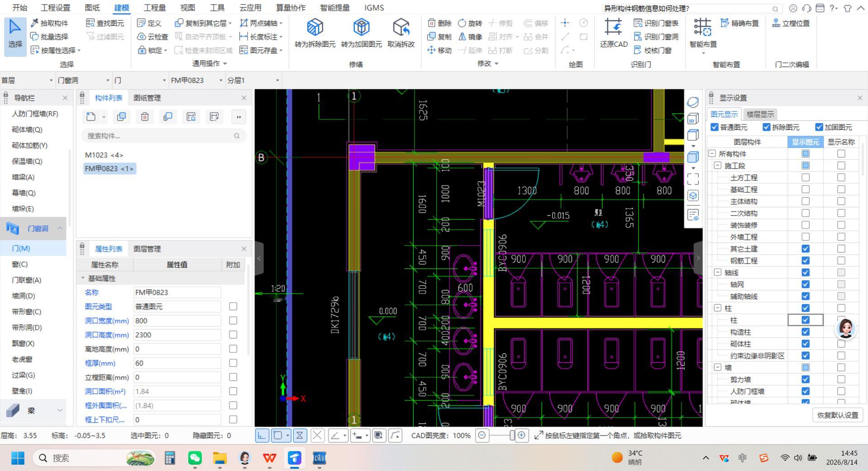This screenshot has width=868, height=471.
Task: Click the search magnifier in component search
Action: tap(237, 136)
